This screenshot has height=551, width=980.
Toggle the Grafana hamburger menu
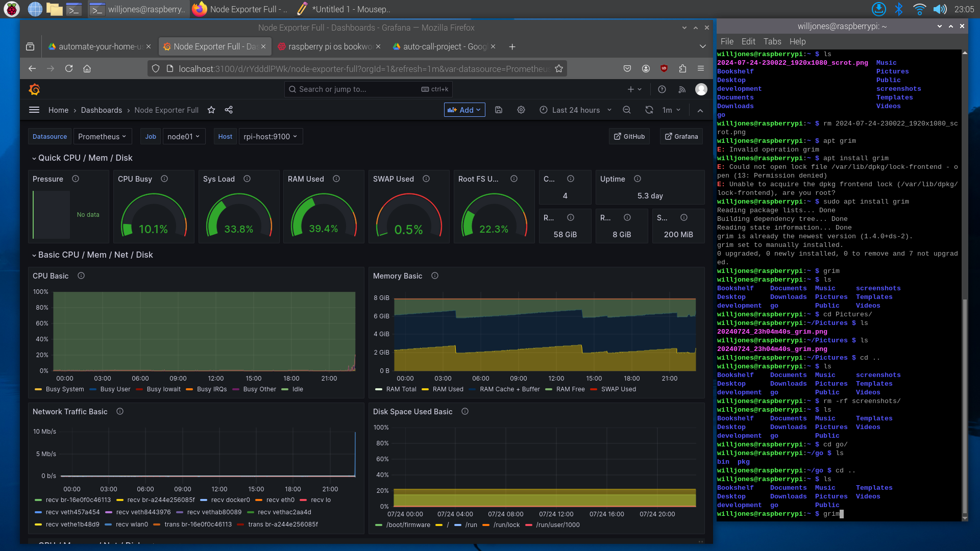[34, 110]
